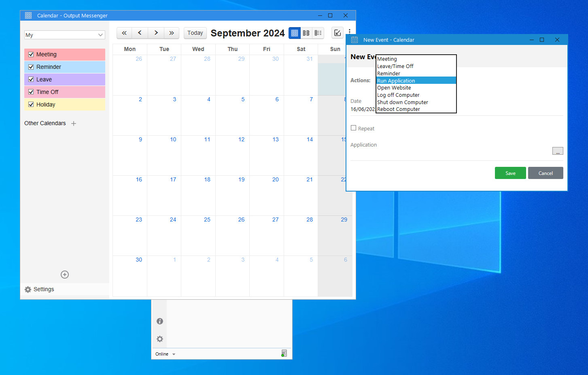This screenshot has height=375, width=588.
Task: Click the server status icon in messenger
Action: tap(284, 354)
